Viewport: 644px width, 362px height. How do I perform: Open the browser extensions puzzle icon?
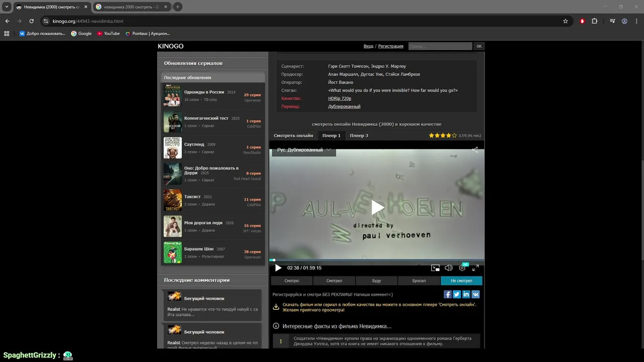pos(595,21)
